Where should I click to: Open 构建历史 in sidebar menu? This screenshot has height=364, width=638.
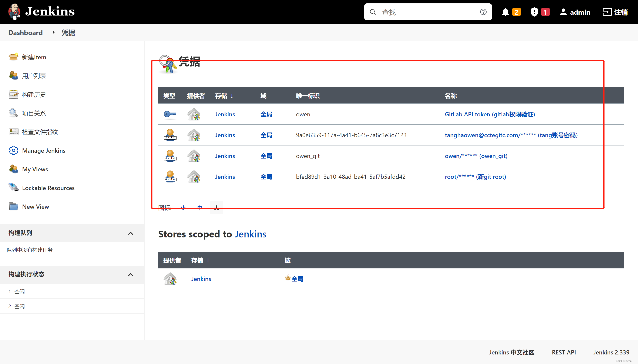tap(34, 95)
